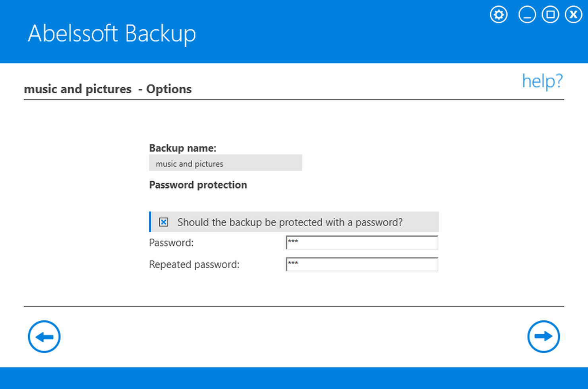
Task: Click the 'Backup name:' label
Action: (182, 148)
